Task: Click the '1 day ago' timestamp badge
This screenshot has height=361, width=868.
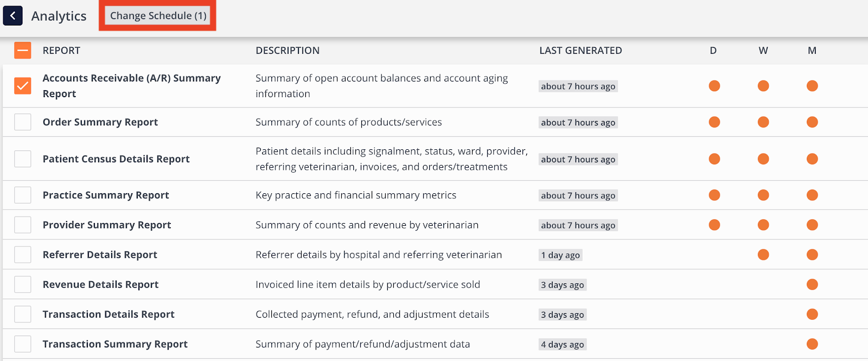Action: pos(560,255)
